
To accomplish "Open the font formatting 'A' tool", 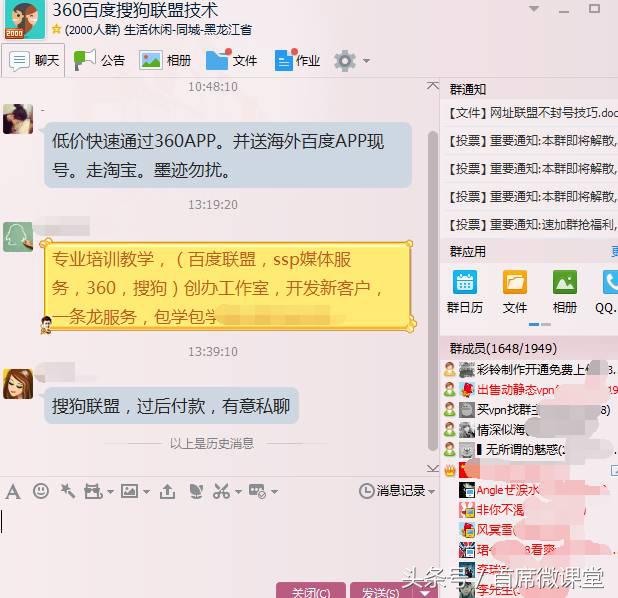I will coord(13,492).
